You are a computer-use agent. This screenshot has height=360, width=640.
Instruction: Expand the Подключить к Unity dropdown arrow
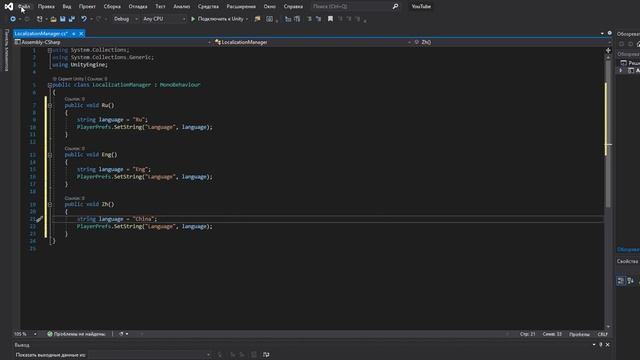[x=247, y=19]
